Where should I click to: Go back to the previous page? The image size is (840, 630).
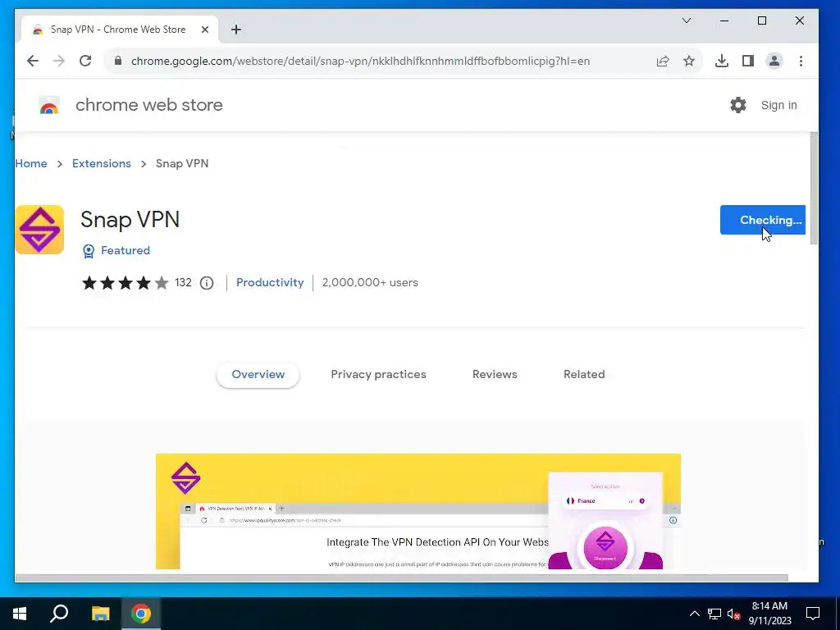click(x=33, y=61)
